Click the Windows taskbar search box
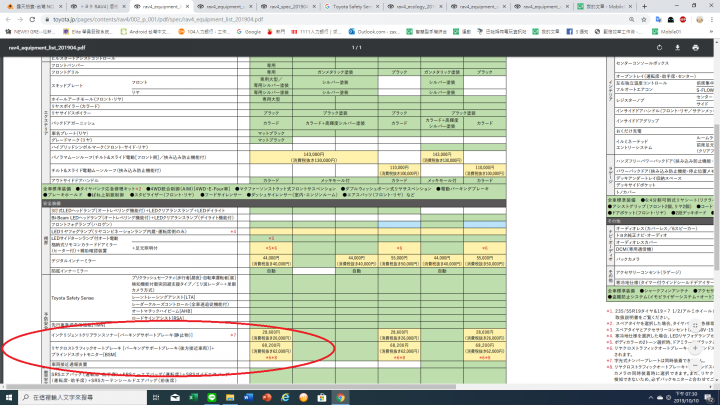The width and height of the screenshot is (720, 405). (x=83, y=397)
